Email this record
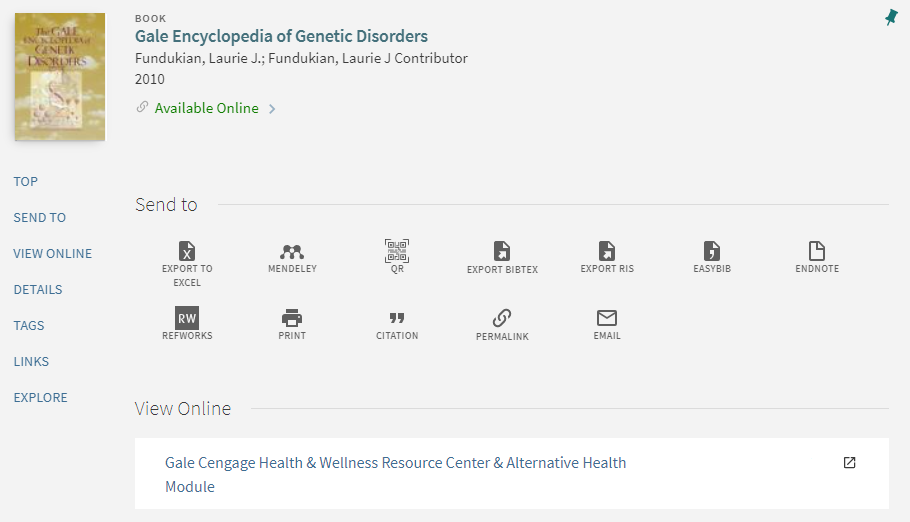The height and width of the screenshot is (522, 910). [x=607, y=318]
